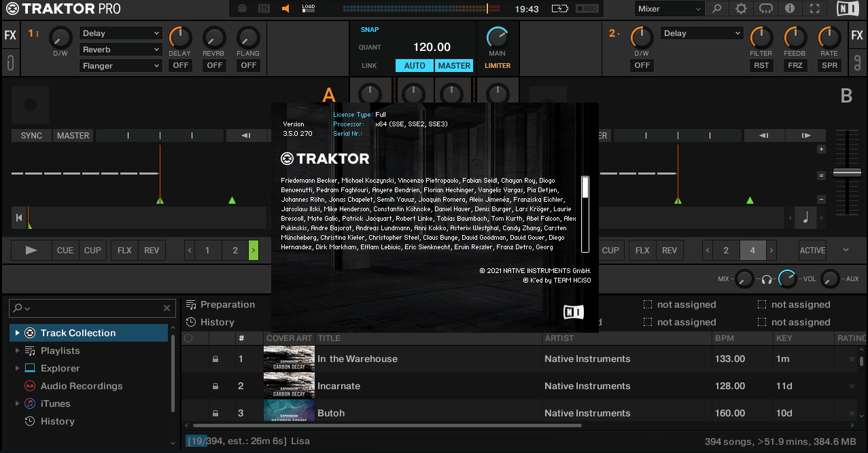Click the headphones icon in the header
The height and width of the screenshot is (453, 868).
point(766,9)
